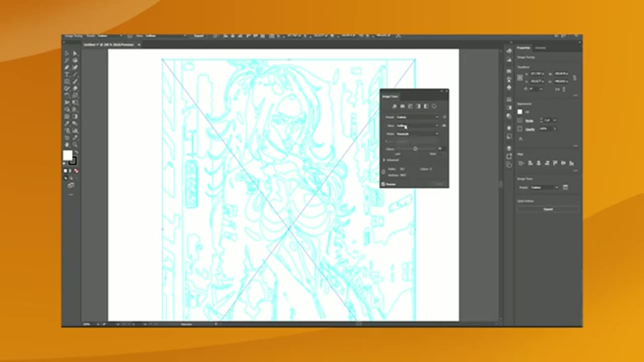Viewport: 644px width, 362px height.
Task: Click the fx effects icon
Action: point(521,138)
